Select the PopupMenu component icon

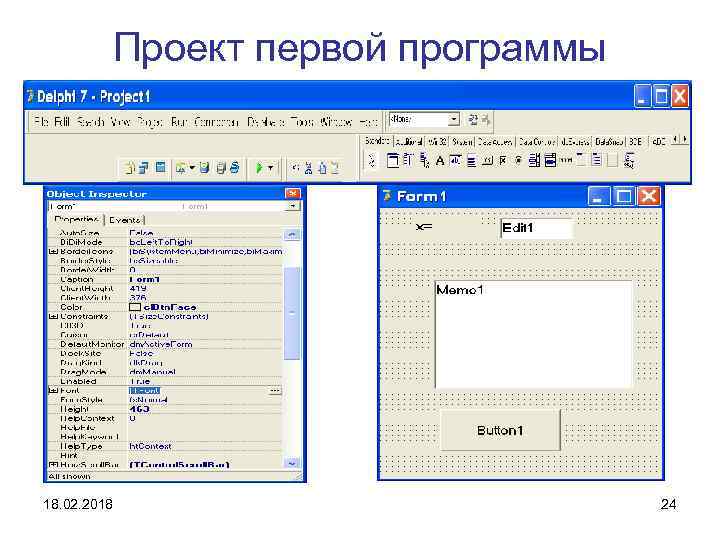pyautogui.click(x=425, y=160)
